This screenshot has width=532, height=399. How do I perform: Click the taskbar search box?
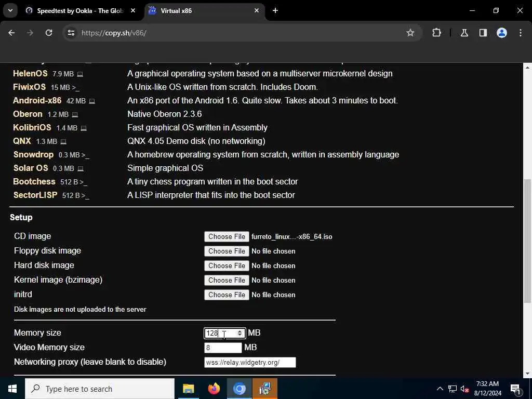[100, 389]
